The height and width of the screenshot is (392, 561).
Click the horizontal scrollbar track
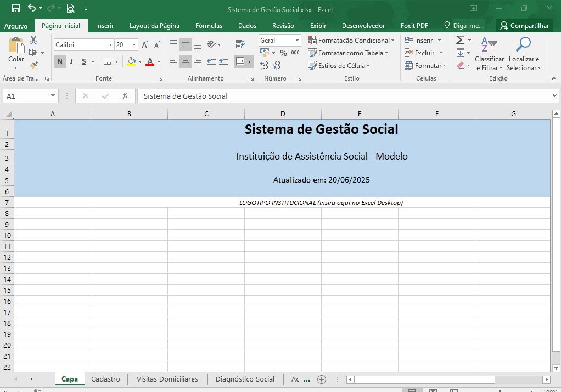click(x=519, y=379)
